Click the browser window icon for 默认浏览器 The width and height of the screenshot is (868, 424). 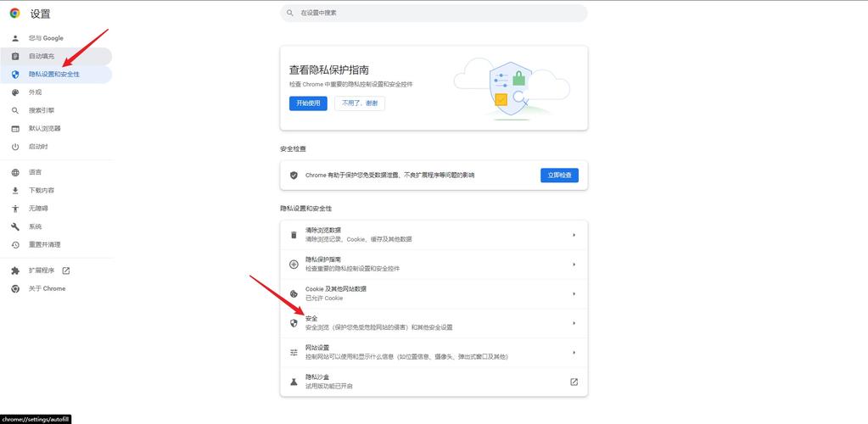pyautogui.click(x=15, y=128)
